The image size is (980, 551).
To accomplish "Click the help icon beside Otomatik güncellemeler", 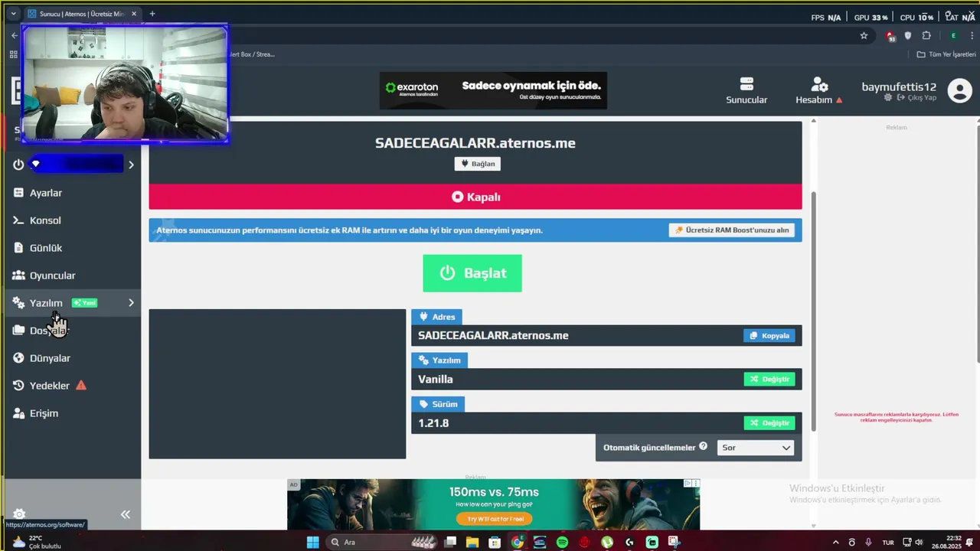I will (x=703, y=446).
